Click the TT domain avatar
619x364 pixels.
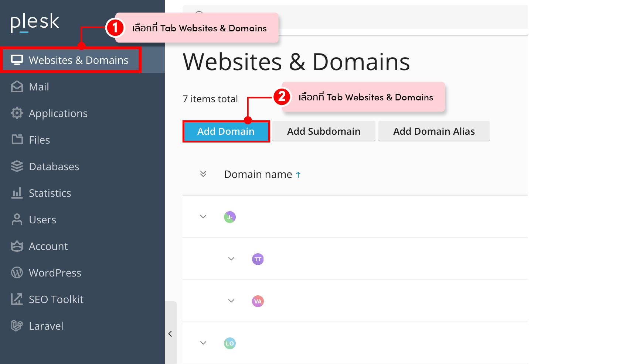pos(258,259)
